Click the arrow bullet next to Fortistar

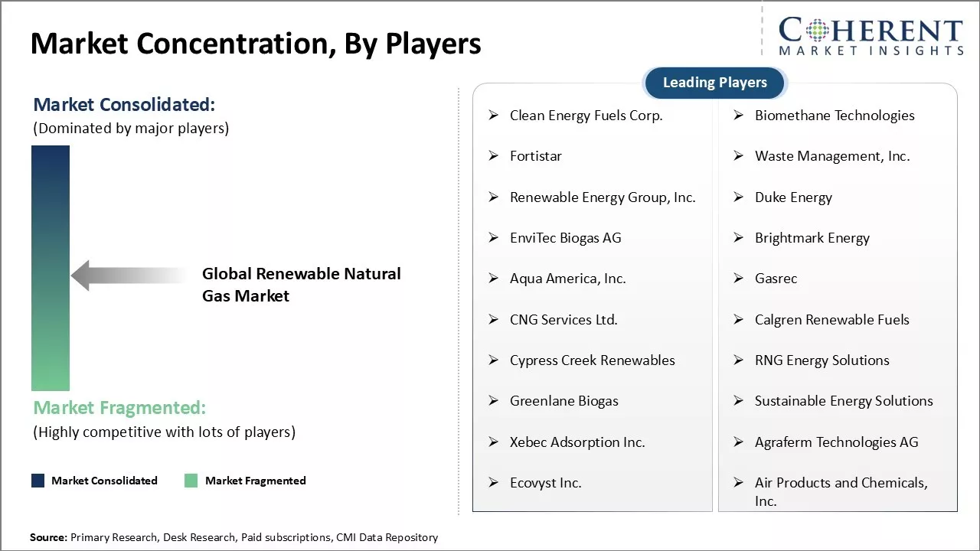494,156
